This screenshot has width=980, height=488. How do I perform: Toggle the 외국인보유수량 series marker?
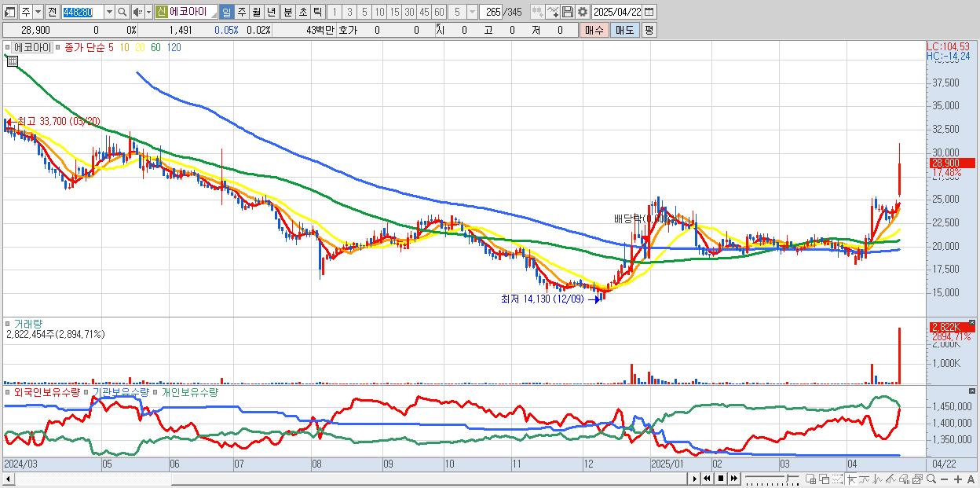pyautogui.click(x=8, y=391)
